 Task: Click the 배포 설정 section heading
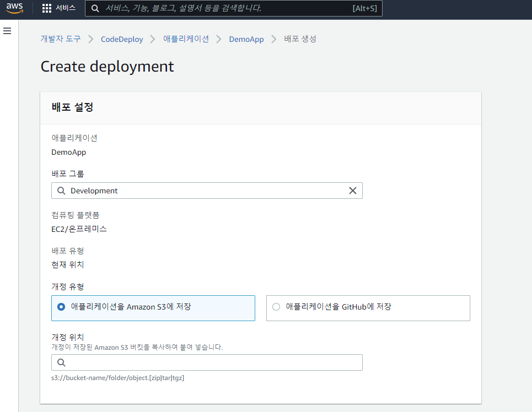click(x=72, y=107)
